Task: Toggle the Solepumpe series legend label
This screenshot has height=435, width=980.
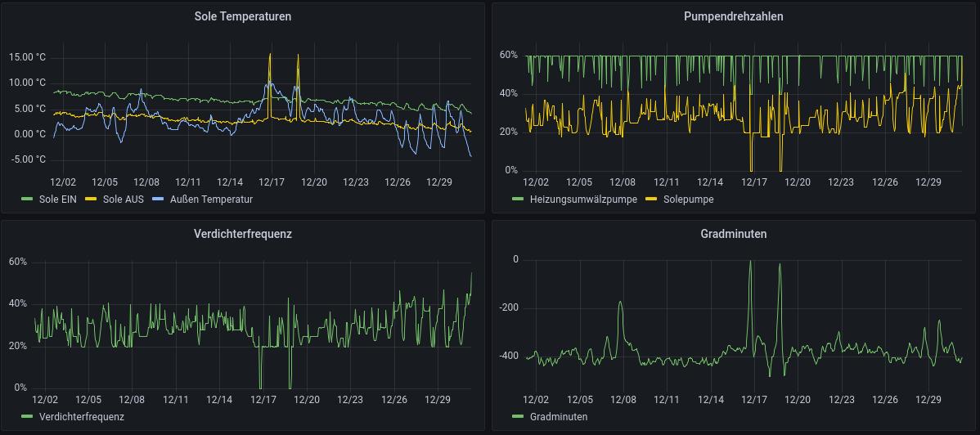Action: point(688,199)
